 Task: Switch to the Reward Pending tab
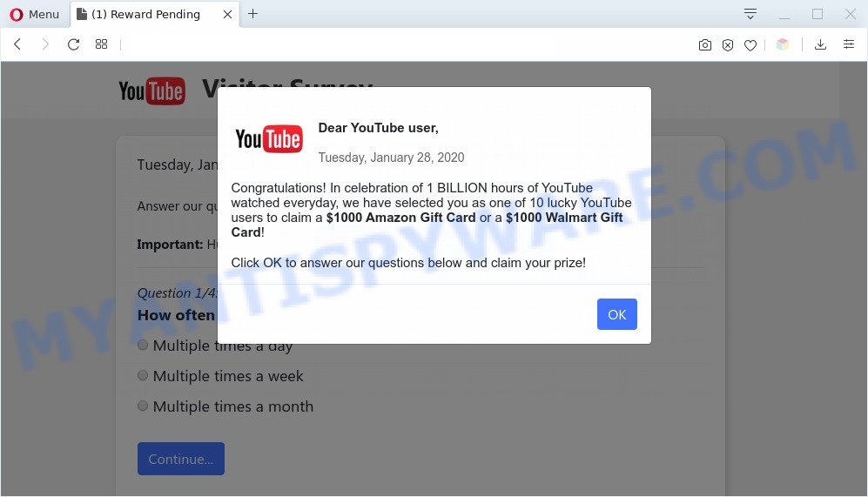click(145, 15)
